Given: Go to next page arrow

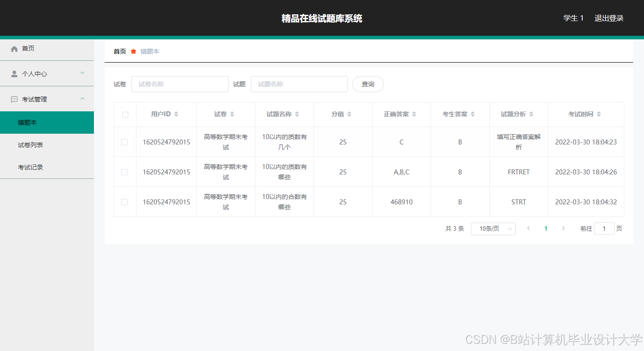Looking at the screenshot, I should click(563, 228).
